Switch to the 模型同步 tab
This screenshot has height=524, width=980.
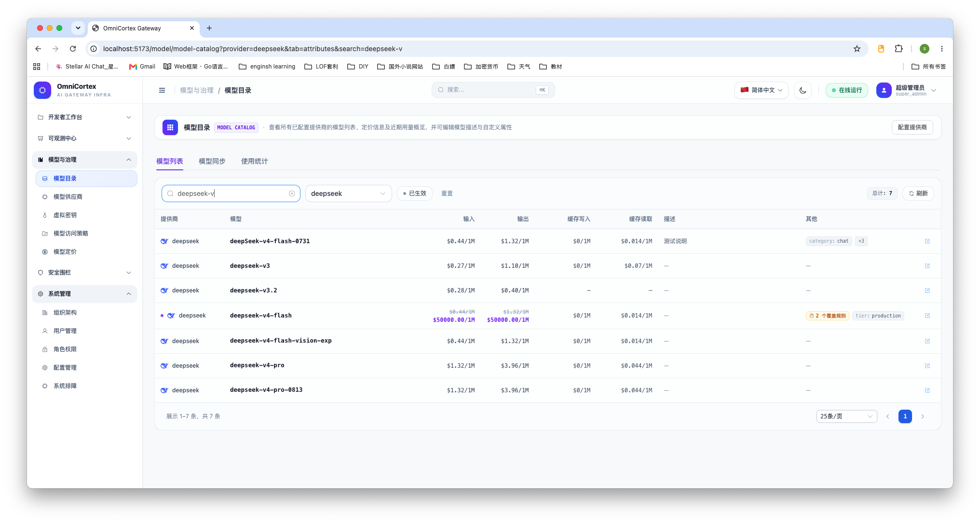[212, 161]
